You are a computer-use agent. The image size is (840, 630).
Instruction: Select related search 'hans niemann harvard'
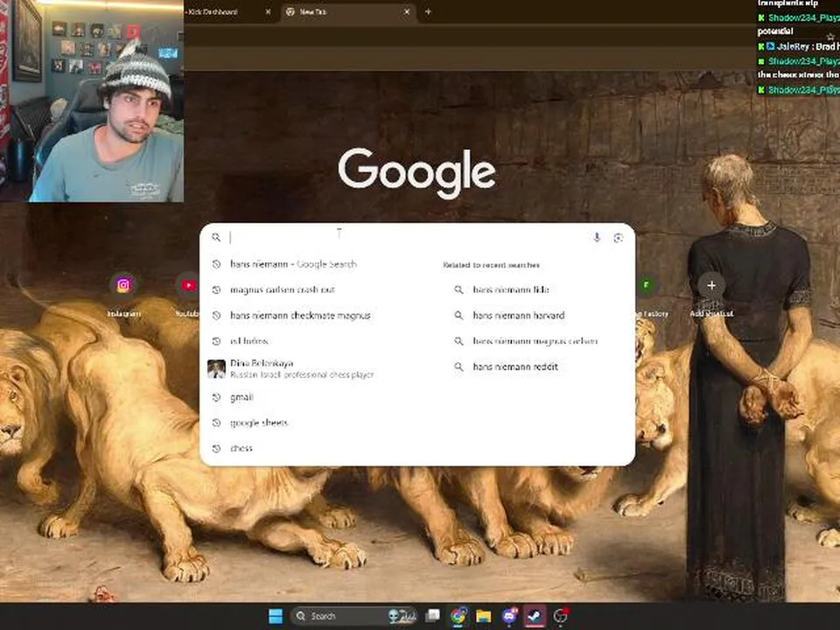519,316
